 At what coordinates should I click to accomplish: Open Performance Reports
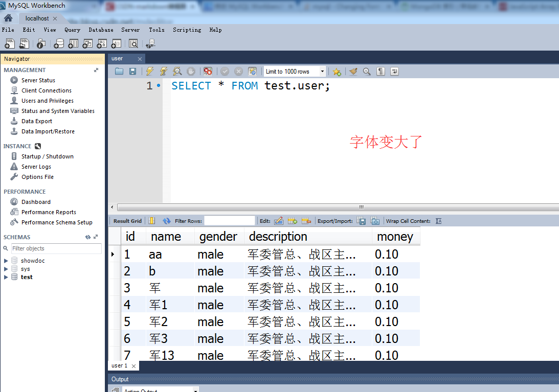click(x=49, y=212)
